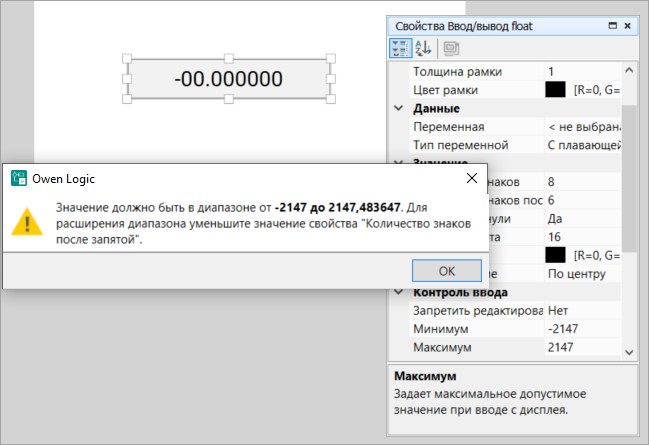Collapse the Данные property group

pos(398,108)
